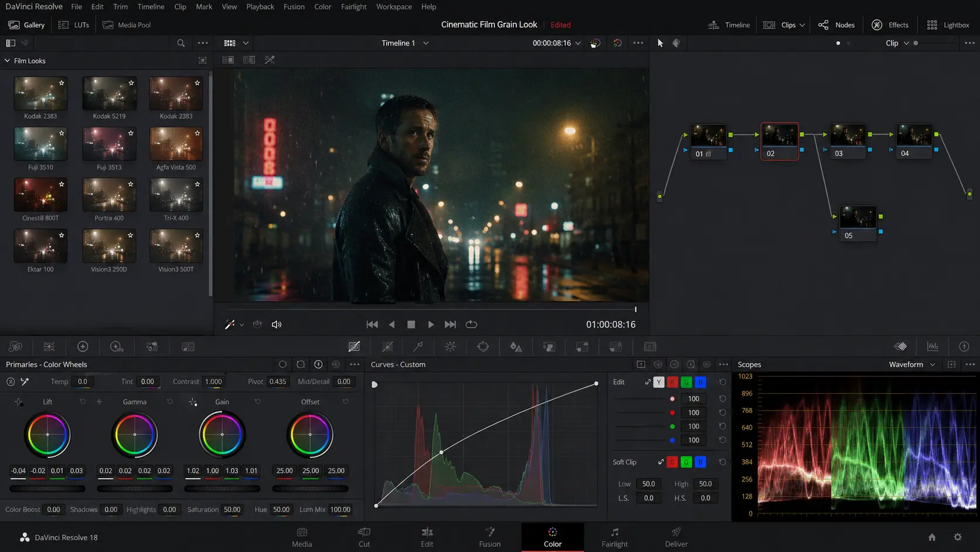Viewport: 980px width, 552px height.
Task: Toggle loop playback
Action: click(471, 324)
